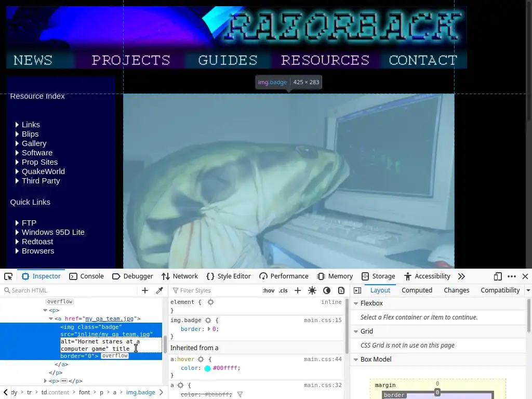
Task: Open the Storage panel
Action: pos(378,276)
